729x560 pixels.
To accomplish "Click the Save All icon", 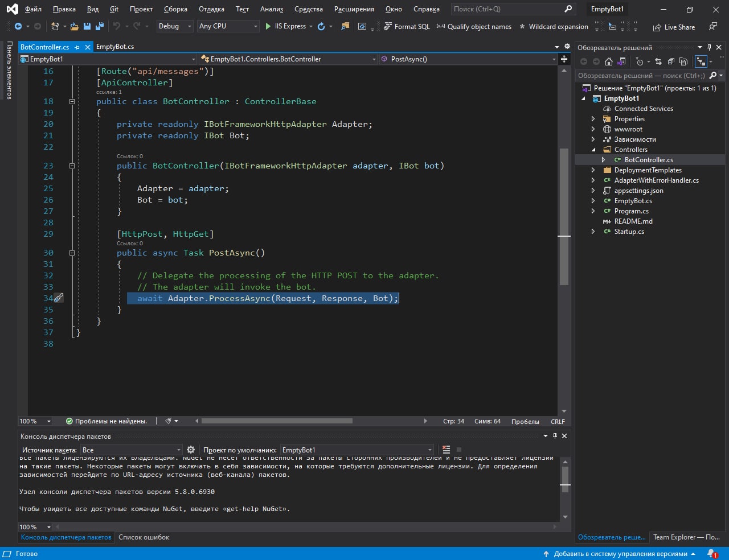I will [99, 26].
